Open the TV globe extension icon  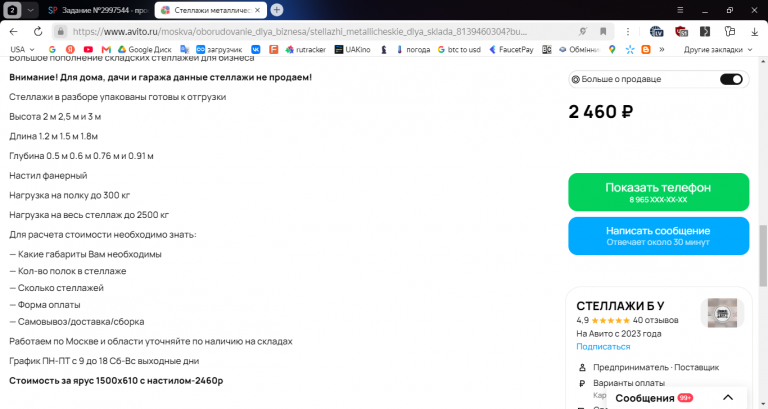(x=656, y=31)
